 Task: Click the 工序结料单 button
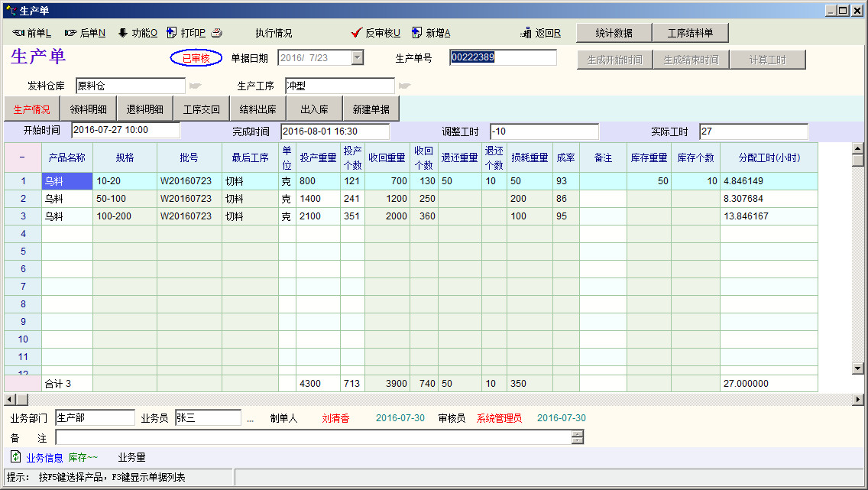(x=690, y=33)
